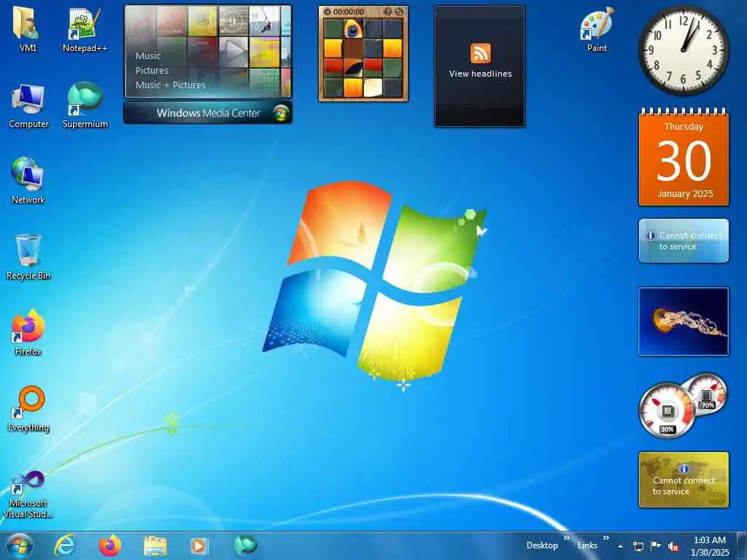This screenshot has height=560, width=747.
Task: Launch Supermium from the taskbar
Action: pyautogui.click(x=245, y=545)
